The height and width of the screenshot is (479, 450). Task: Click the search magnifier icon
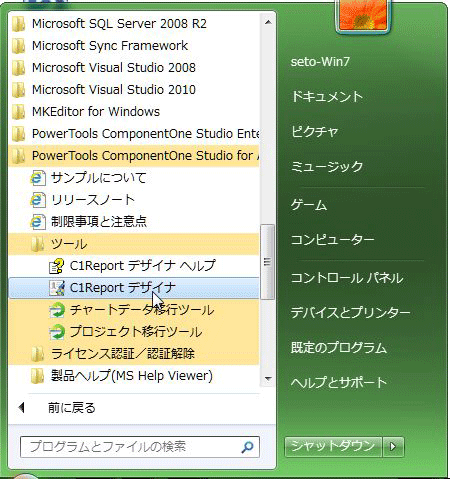(x=247, y=447)
